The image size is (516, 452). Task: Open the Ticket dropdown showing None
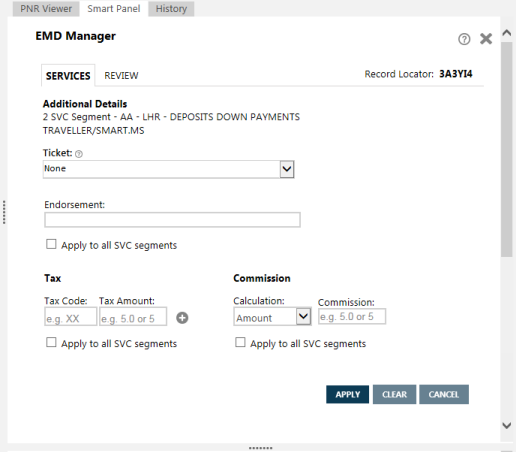click(168, 169)
